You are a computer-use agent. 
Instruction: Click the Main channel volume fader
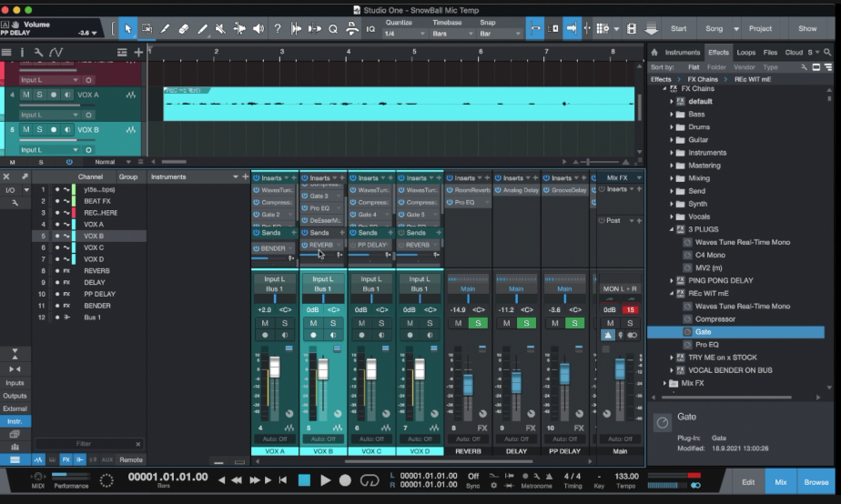[x=620, y=368]
